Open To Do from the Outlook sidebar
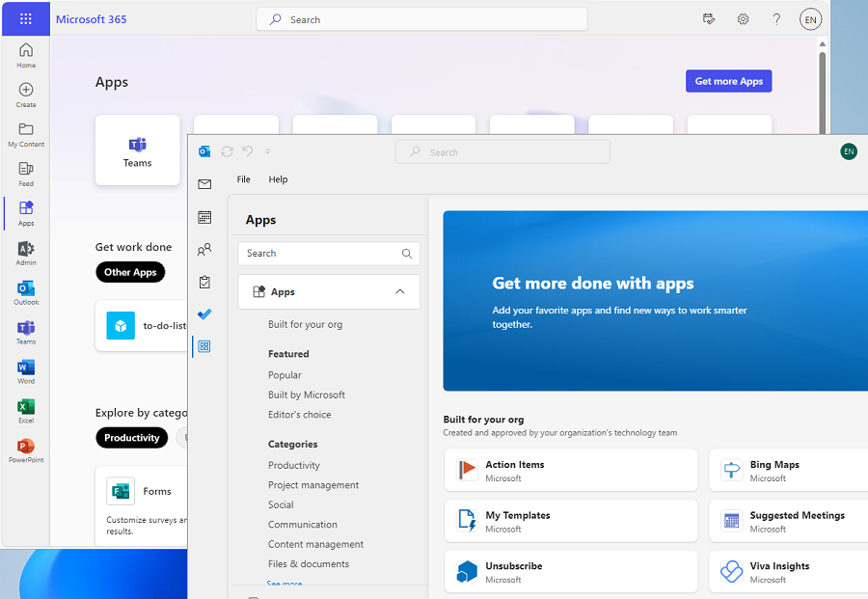Screen dimensions: 868x599 [204, 313]
